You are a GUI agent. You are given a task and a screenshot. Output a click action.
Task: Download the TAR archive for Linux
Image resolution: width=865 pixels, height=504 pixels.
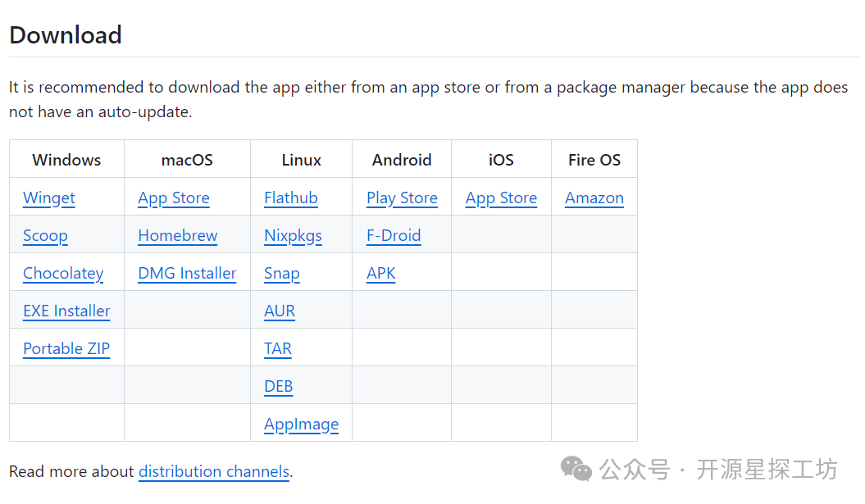(277, 348)
